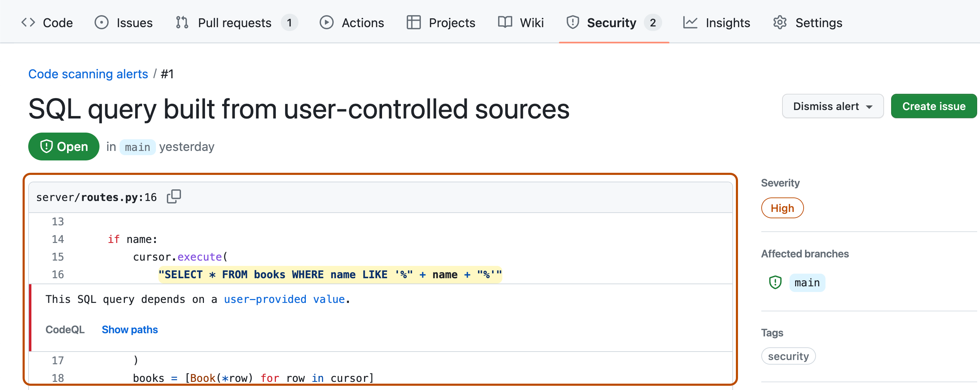
Task: Click the security tag label
Action: coord(789,356)
